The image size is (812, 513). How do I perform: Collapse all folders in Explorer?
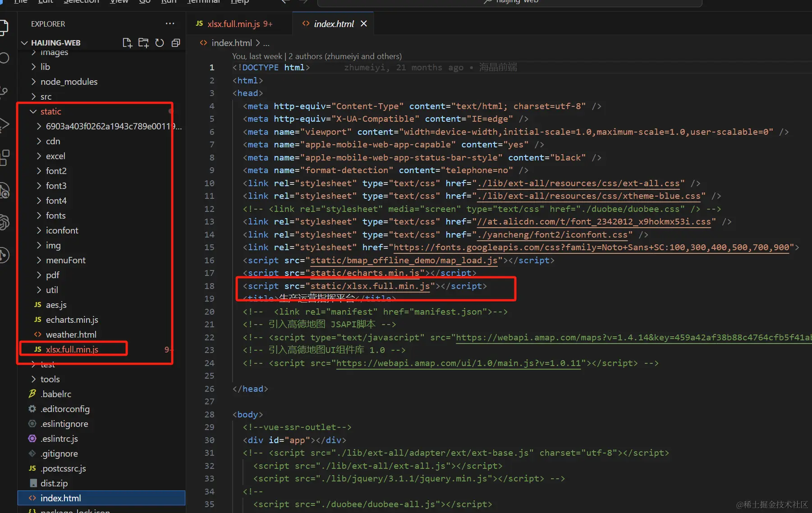point(176,43)
